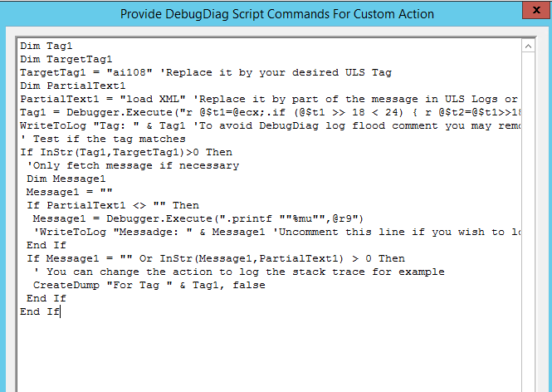Image resolution: width=552 pixels, height=392 pixels.
Task: Click 'Only fetch message if necessary' comment
Action: (x=133, y=165)
